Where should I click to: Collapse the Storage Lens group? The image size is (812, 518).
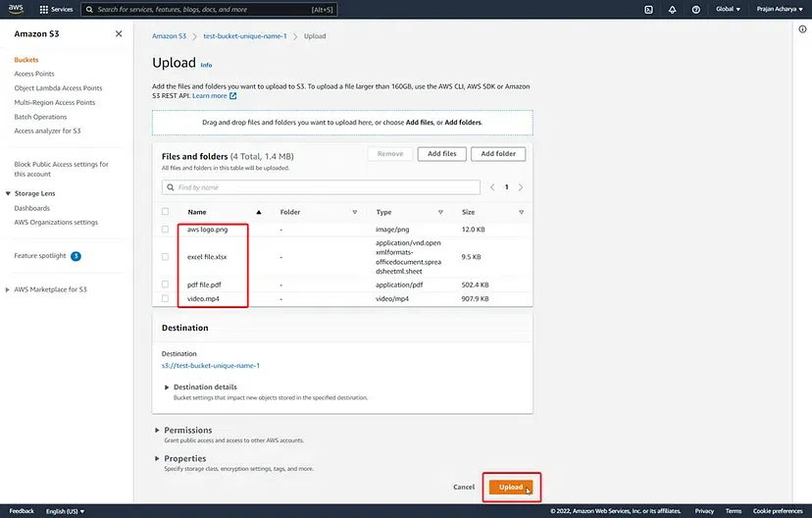tap(8, 193)
